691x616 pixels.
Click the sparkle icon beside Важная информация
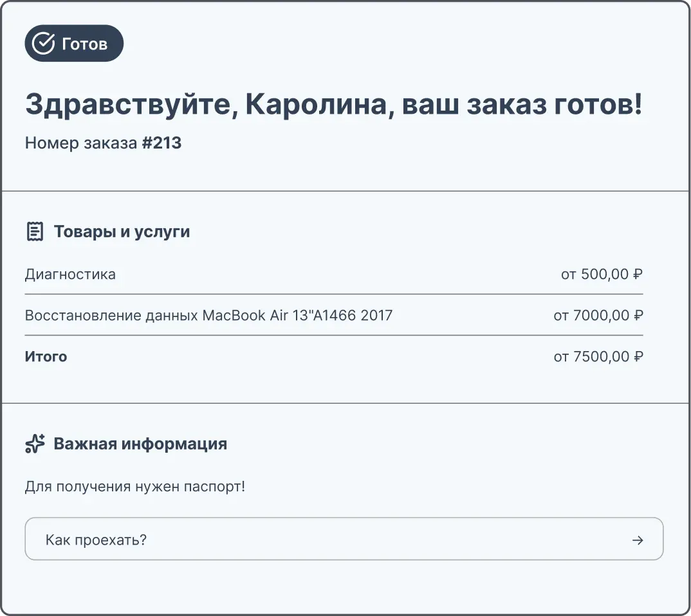click(34, 443)
